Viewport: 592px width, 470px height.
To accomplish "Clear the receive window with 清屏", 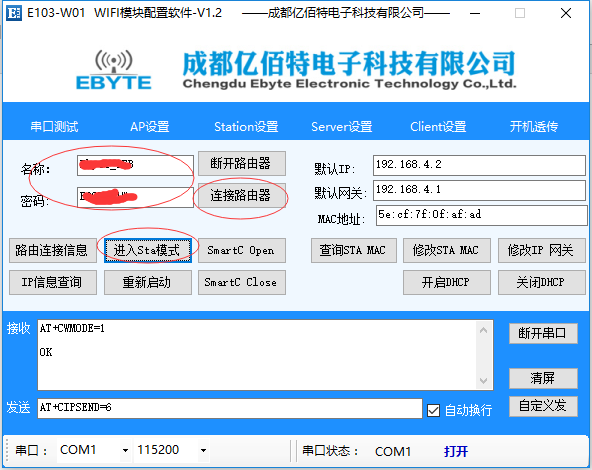I will click(x=543, y=378).
